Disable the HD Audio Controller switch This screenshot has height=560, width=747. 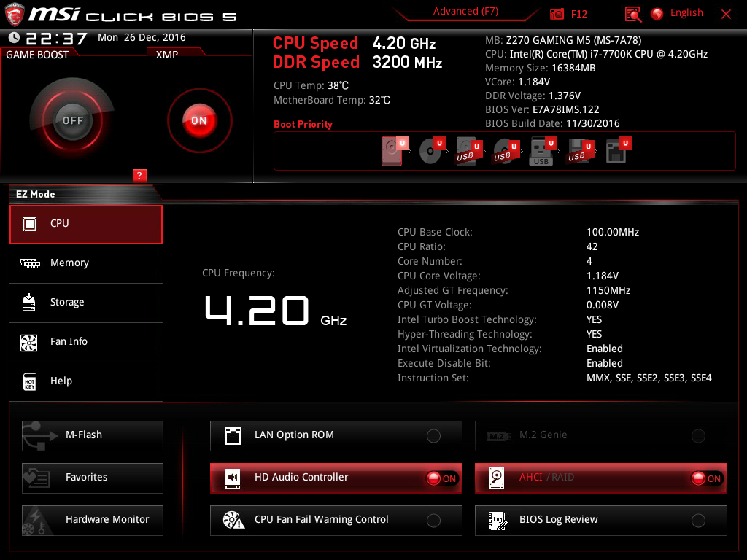pyautogui.click(x=442, y=478)
